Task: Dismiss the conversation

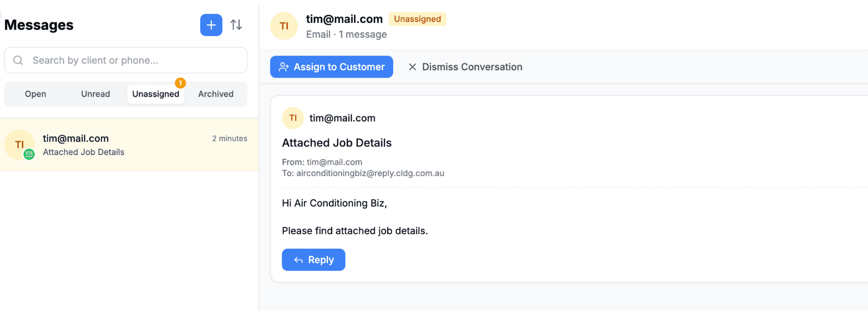Action: click(x=466, y=67)
